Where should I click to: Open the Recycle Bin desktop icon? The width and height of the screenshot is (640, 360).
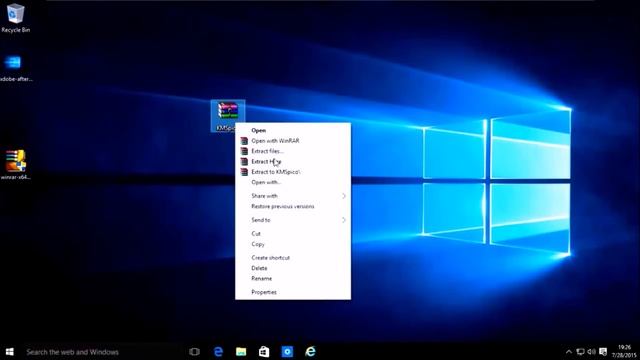(x=15, y=18)
